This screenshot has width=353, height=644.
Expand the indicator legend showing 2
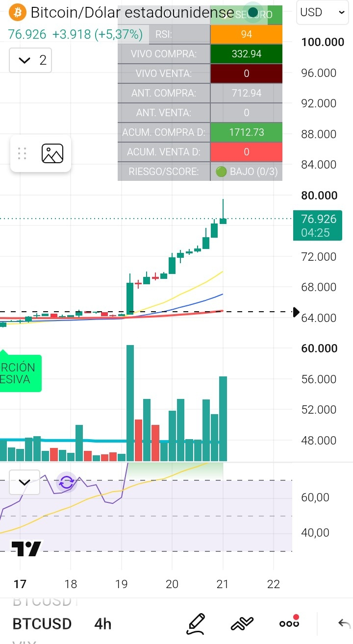(x=30, y=60)
